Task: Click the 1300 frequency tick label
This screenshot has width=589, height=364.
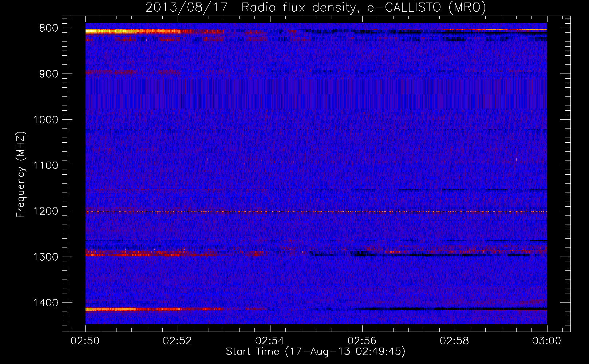Action: (x=46, y=257)
